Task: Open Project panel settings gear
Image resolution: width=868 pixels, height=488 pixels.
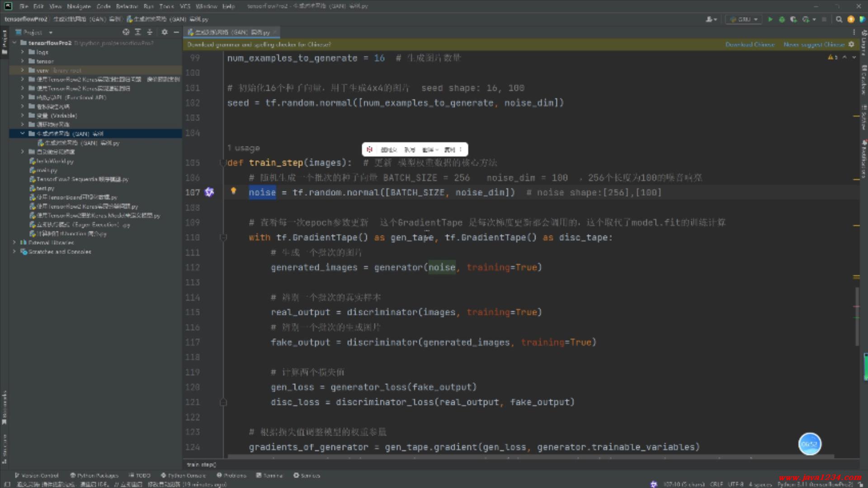Action: (x=165, y=32)
